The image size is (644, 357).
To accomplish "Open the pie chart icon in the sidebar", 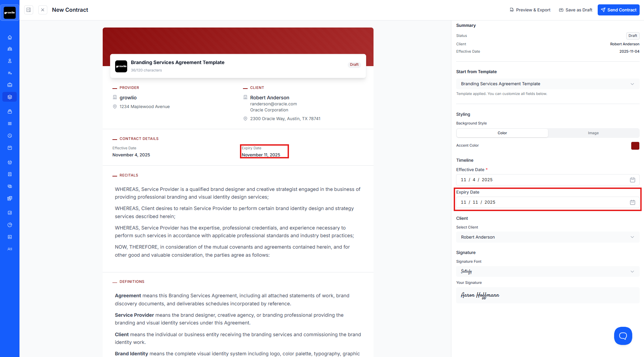I will pyautogui.click(x=10, y=225).
